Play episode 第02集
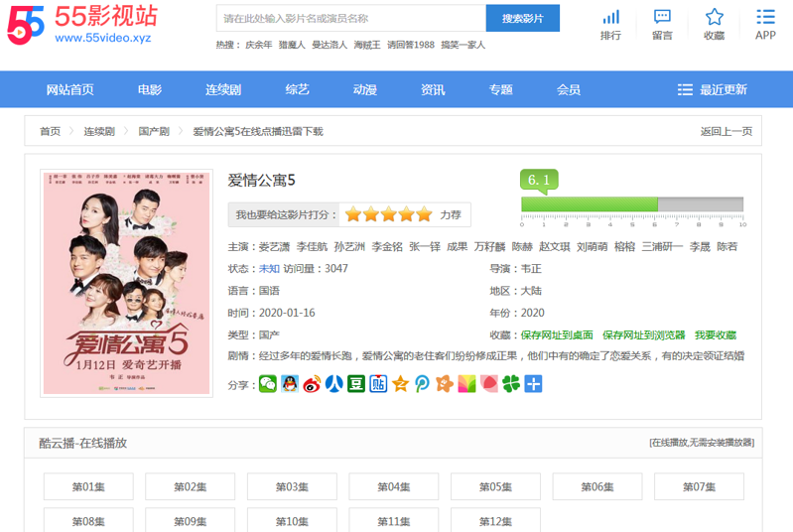Viewport: 793px width, 532px height. click(x=191, y=486)
